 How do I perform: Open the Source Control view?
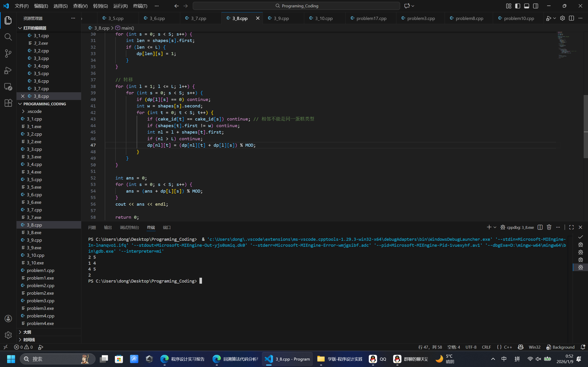pos(8,54)
